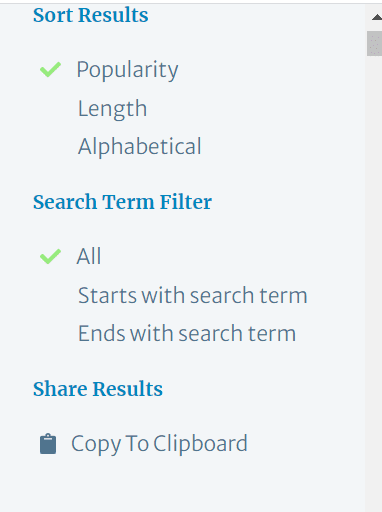Click the Share Results heading

click(x=98, y=389)
